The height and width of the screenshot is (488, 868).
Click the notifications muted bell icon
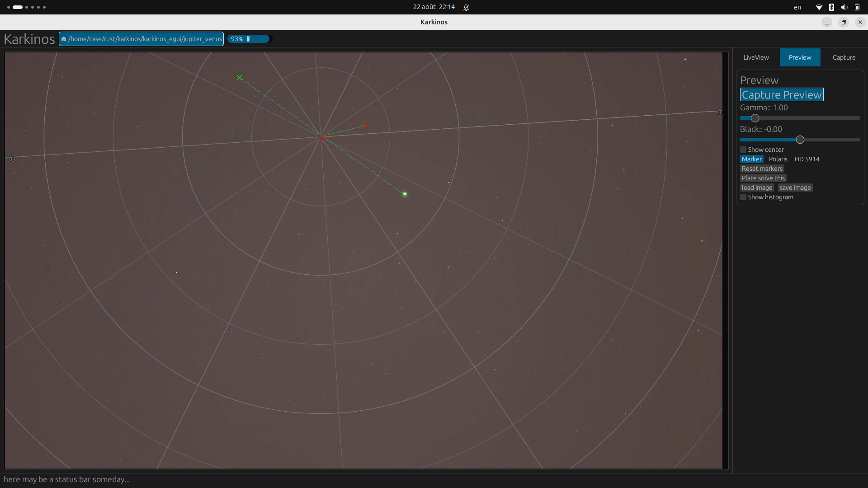click(466, 7)
